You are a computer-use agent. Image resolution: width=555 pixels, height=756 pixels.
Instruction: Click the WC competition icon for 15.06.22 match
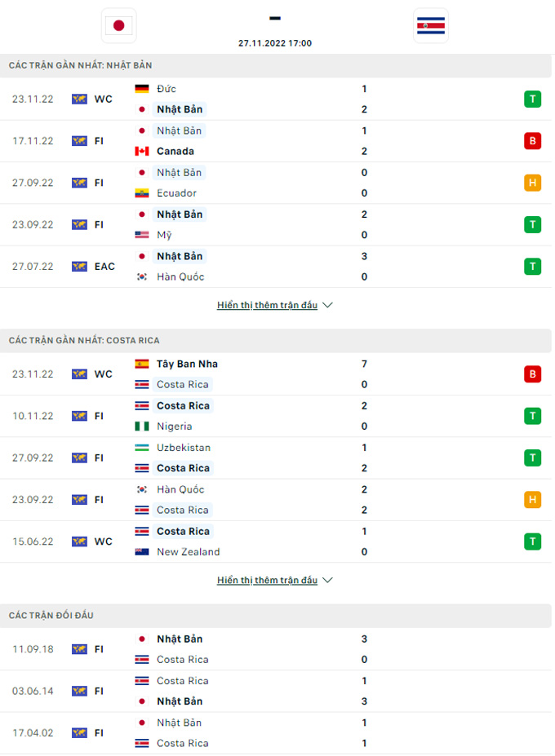[79, 542]
